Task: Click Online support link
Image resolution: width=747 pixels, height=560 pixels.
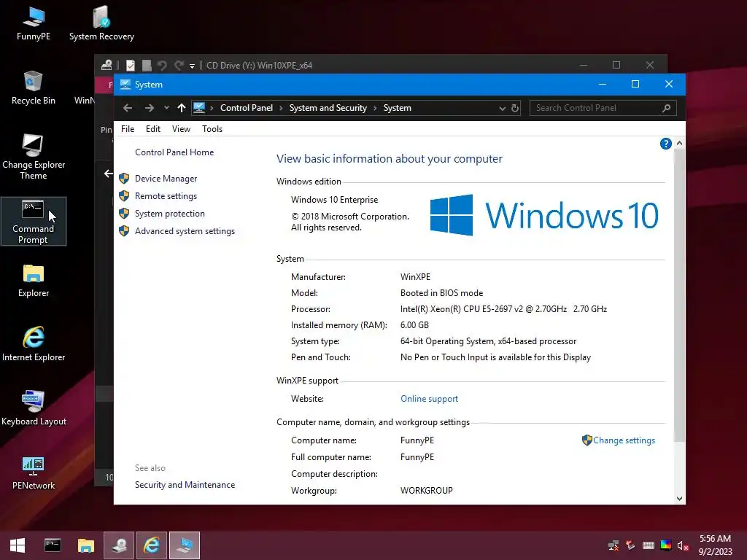Action: coord(429,399)
